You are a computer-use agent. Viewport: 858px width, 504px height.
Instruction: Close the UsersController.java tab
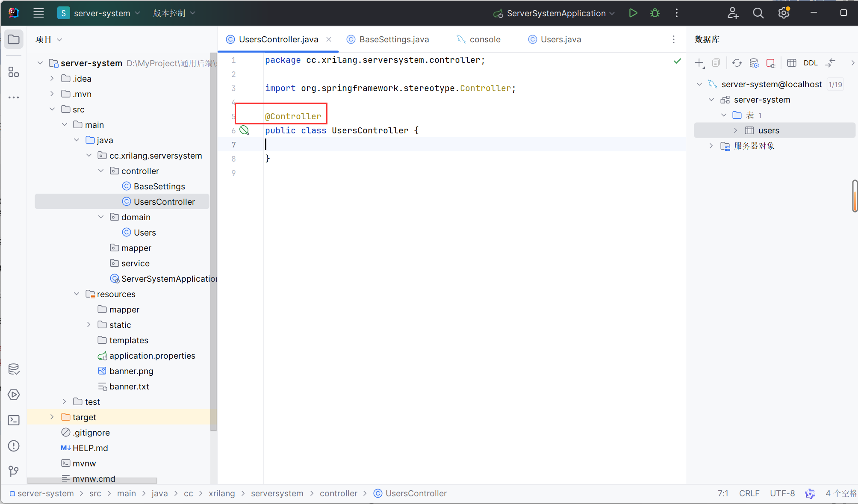click(329, 39)
